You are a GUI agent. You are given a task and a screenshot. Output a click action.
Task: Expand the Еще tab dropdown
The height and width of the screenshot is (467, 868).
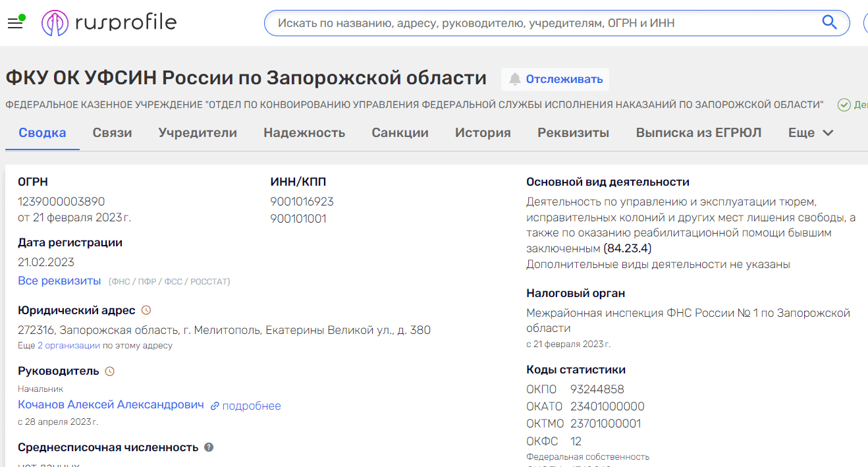(811, 132)
